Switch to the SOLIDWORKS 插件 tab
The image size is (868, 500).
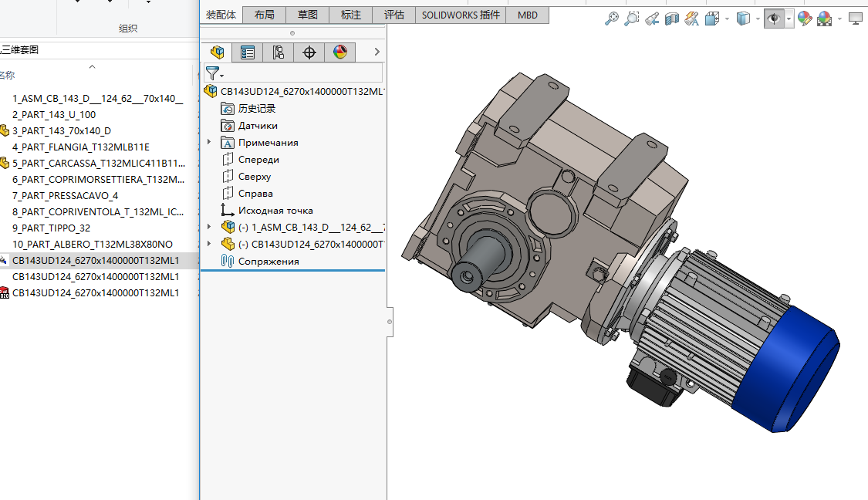pyautogui.click(x=461, y=15)
